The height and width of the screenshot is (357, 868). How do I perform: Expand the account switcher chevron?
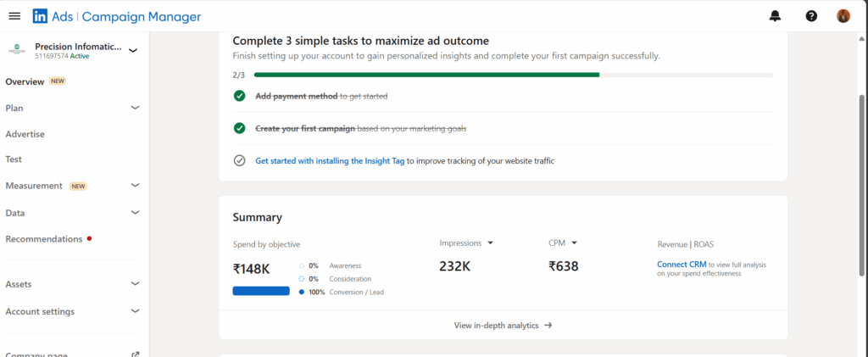(133, 50)
